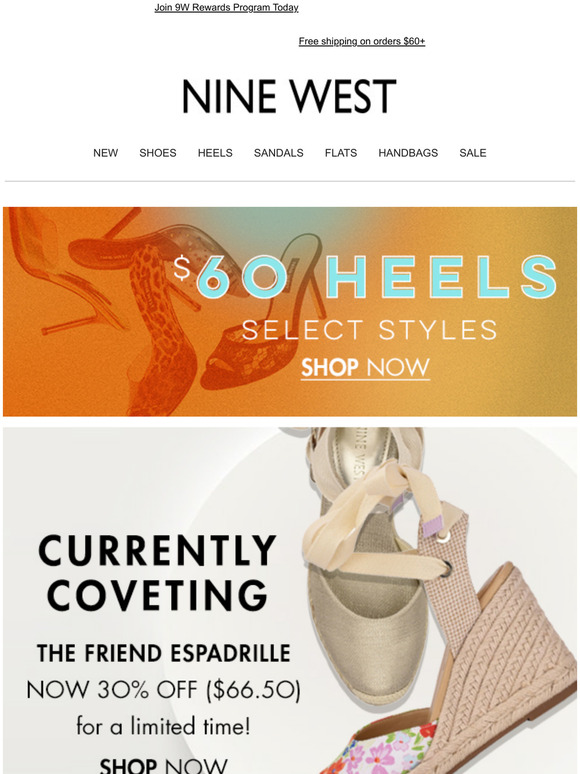Image resolution: width=580 pixels, height=774 pixels.
Task: Click the Join 9W Rewards Program Today link
Action: [226, 7]
